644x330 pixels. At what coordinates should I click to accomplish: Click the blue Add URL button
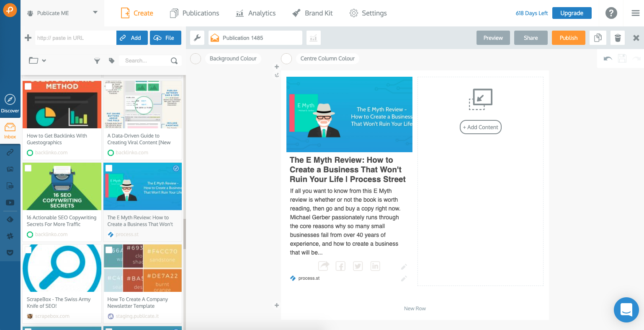click(132, 38)
